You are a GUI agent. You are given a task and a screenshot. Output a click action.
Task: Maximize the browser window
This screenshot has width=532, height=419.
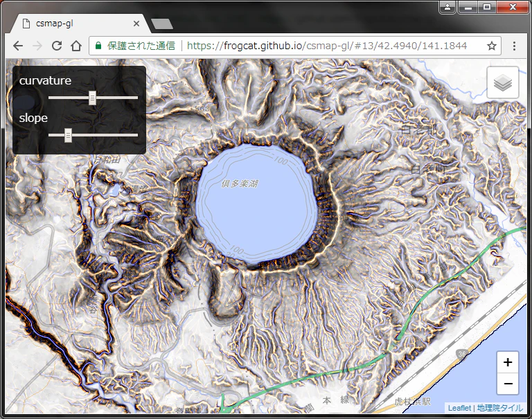point(487,7)
